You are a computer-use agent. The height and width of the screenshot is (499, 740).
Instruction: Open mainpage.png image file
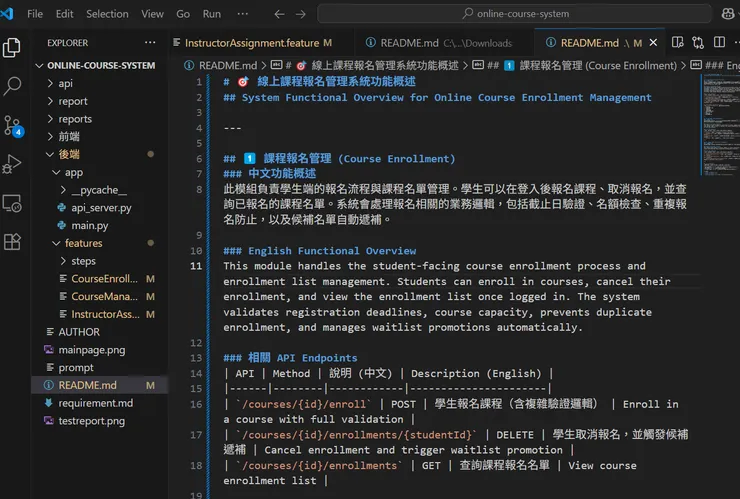(92, 350)
